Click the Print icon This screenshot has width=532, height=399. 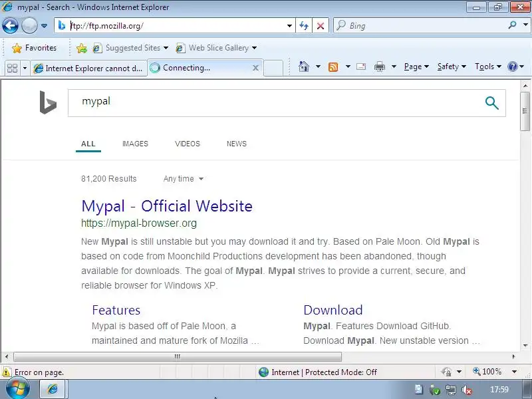[380, 66]
